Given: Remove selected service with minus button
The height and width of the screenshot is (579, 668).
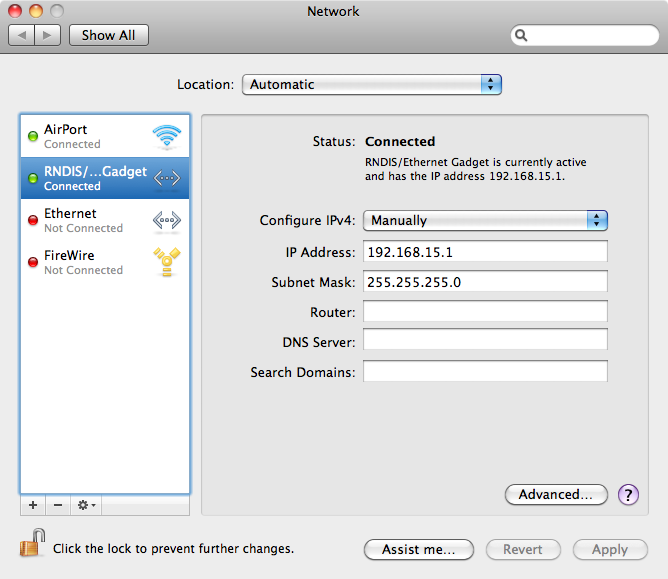Looking at the screenshot, I should pos(58,505).
